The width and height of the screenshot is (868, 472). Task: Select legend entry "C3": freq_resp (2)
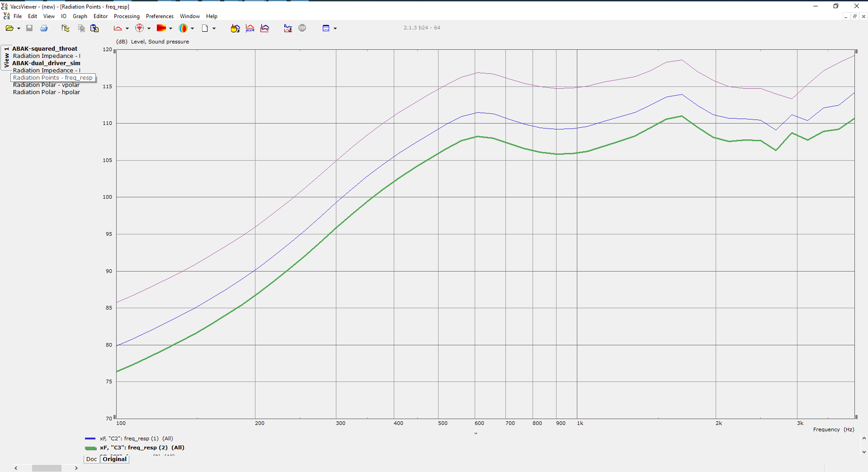click(142, 448)
